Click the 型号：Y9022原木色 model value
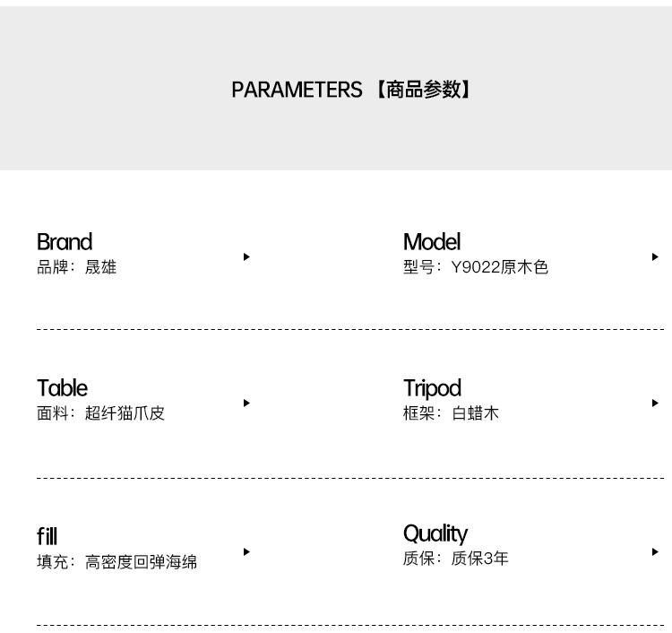This screenshot has height=633, width=672. point(476,267)
